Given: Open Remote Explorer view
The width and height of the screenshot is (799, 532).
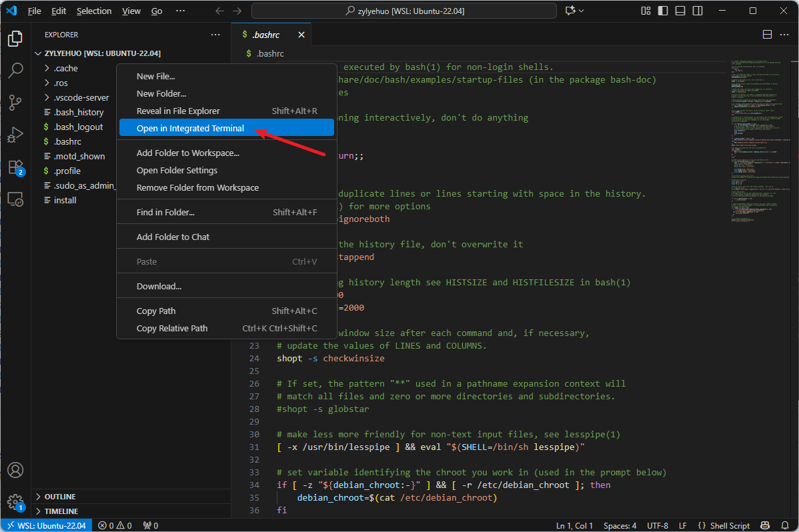Looking at the screenshot, I should (15, 199).
